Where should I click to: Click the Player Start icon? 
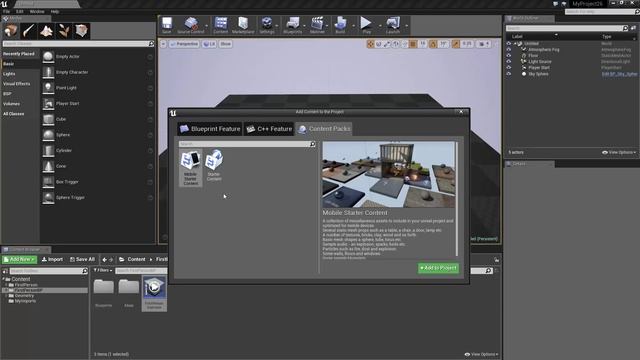coord(48,103)
